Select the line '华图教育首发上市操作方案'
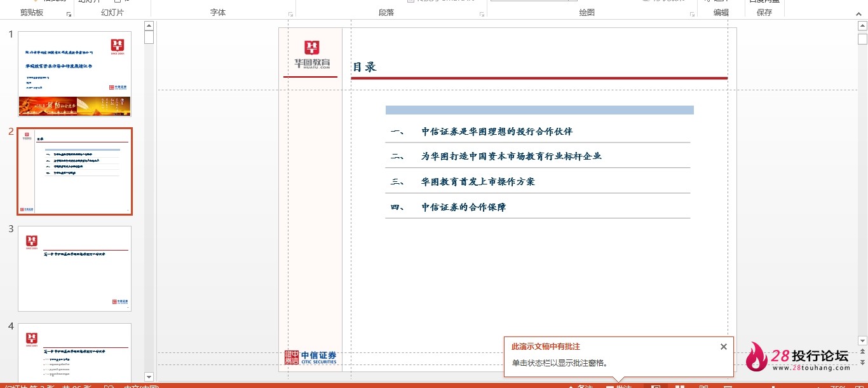The height and width of the screenshot is (388, 868). [x=478, y=181]
